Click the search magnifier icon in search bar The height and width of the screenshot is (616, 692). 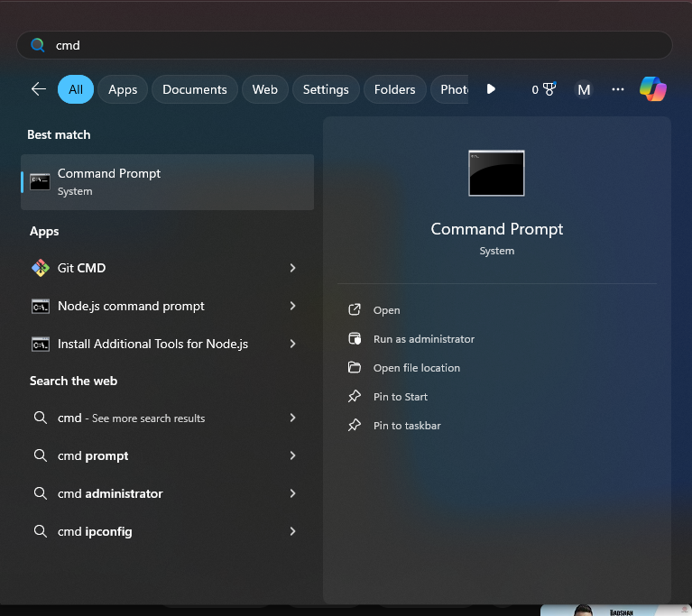(38, 45)
